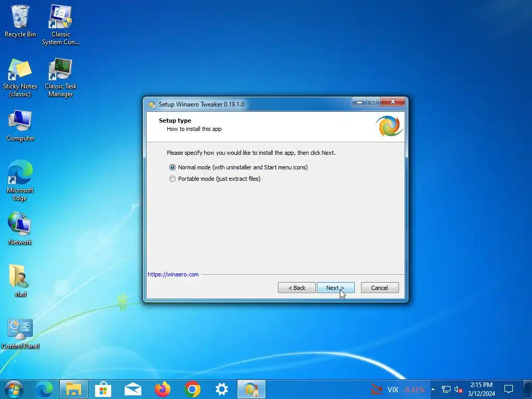Screen dimensions: 532x399
Task: Select Normal mode radio button
Action: (x=172, y=167)
